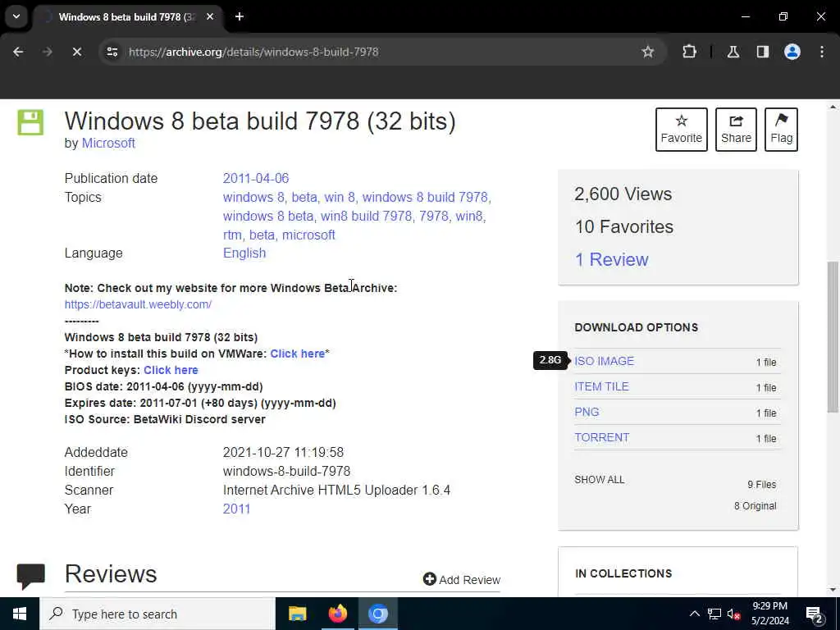Select the Windows 8 beta build 7978 tab
The height and width of the screenshot is (630, 840).
pos(126,16)
